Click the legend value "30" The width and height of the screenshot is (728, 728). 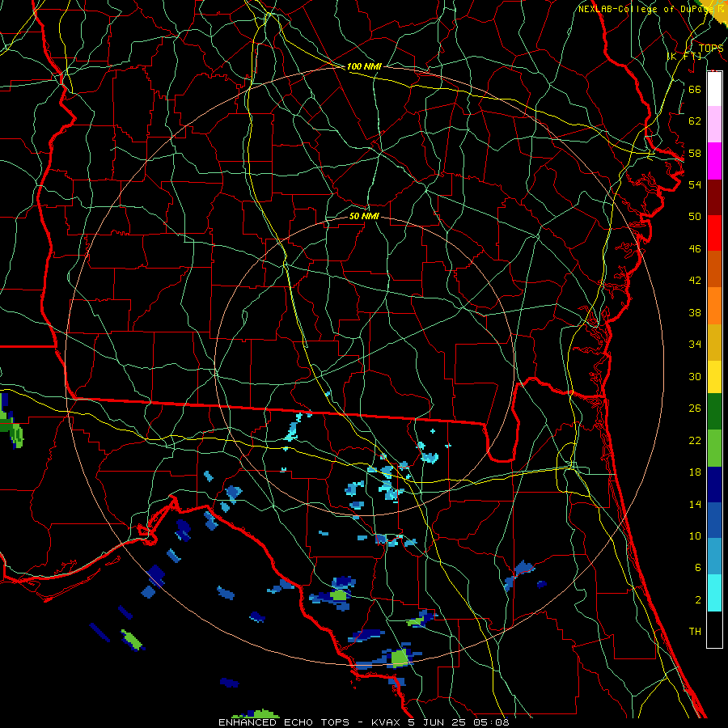695,376
